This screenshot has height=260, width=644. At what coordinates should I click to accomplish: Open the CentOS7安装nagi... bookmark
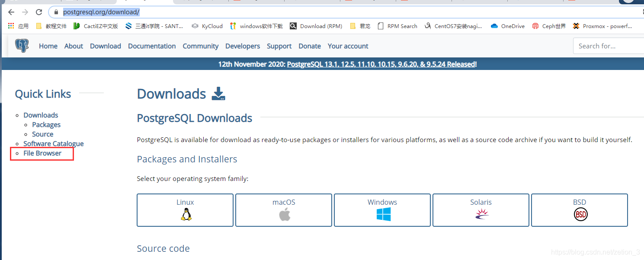(453, 26)
